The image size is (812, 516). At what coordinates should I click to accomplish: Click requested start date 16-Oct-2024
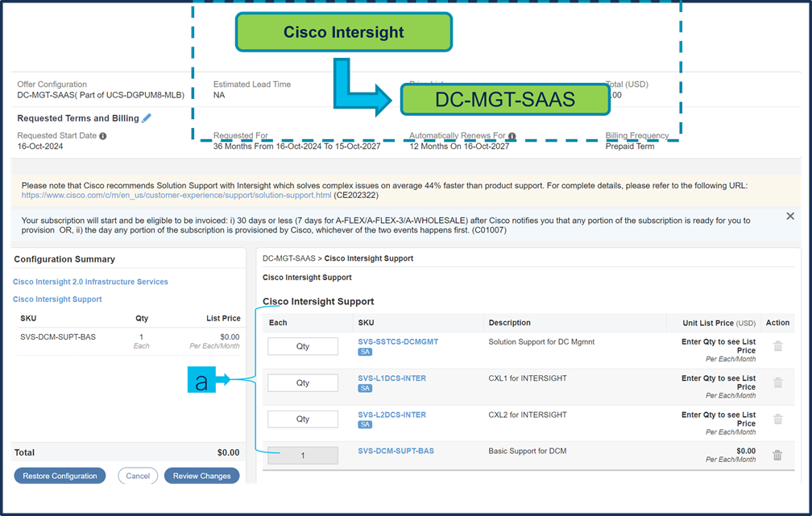click(x=40, y=147)
